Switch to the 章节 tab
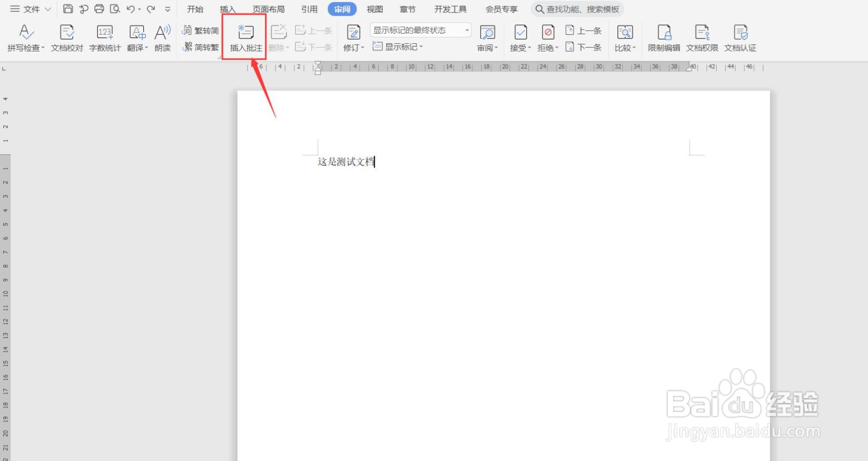The image size is (868, 461). point(407,9)
